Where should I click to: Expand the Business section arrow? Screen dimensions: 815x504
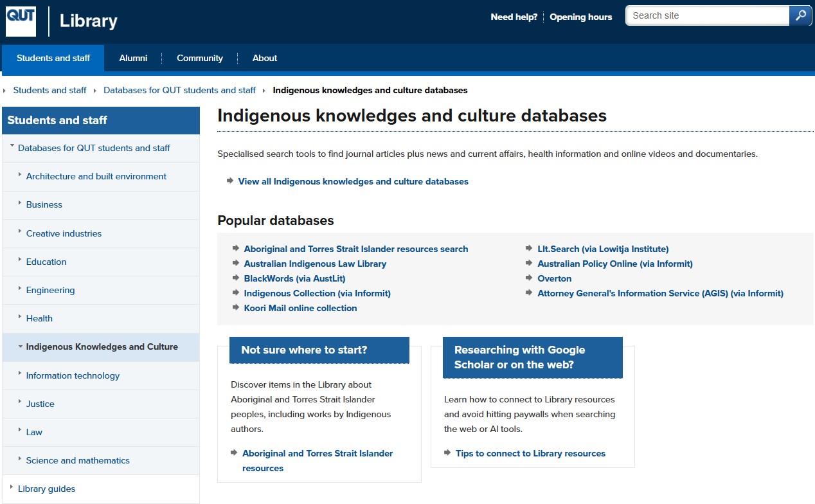pyautogui.click(x=20, y=203)
